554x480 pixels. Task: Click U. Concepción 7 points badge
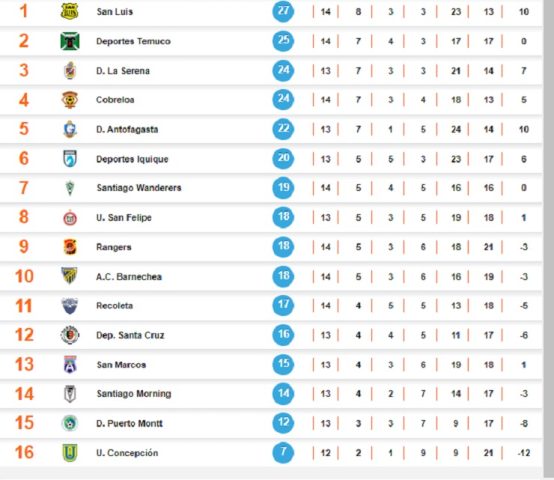(283, 453)
